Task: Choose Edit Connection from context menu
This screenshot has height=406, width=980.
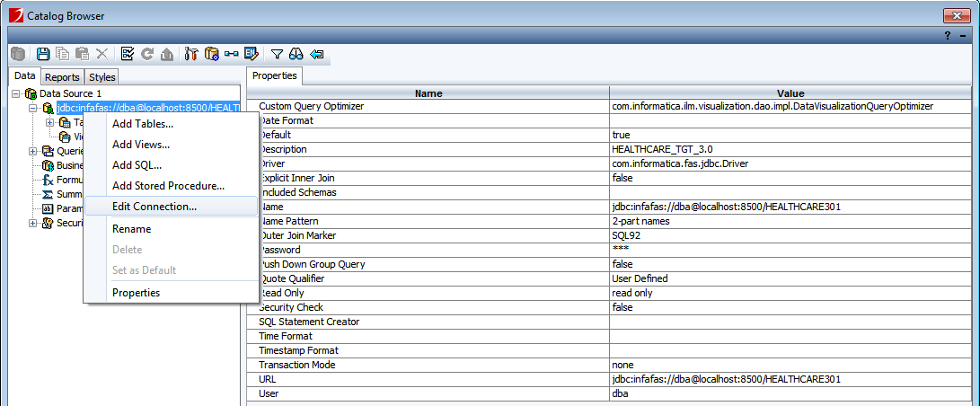Action: (154, 207)
